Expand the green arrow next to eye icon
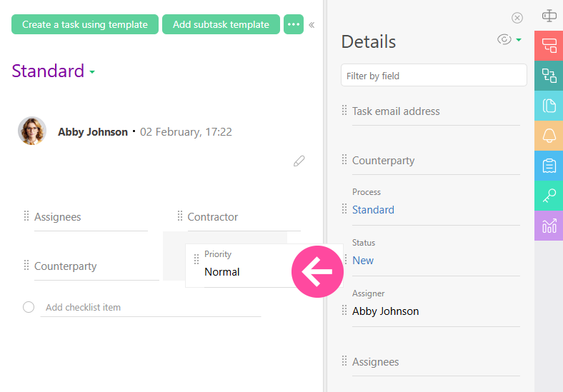This screenshot has width=563, height=392. (519, 40)
